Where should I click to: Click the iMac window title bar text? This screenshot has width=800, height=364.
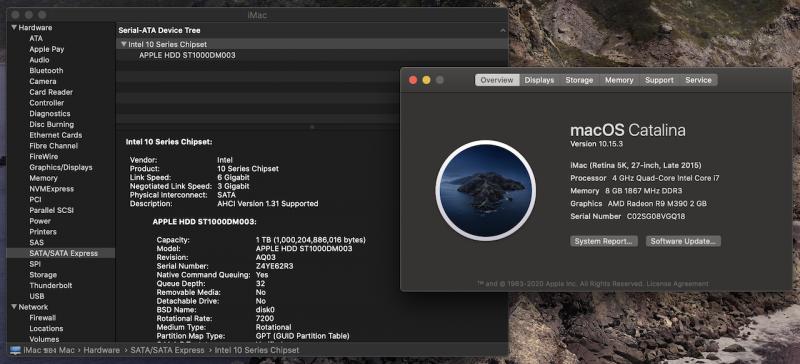[257, 15]
